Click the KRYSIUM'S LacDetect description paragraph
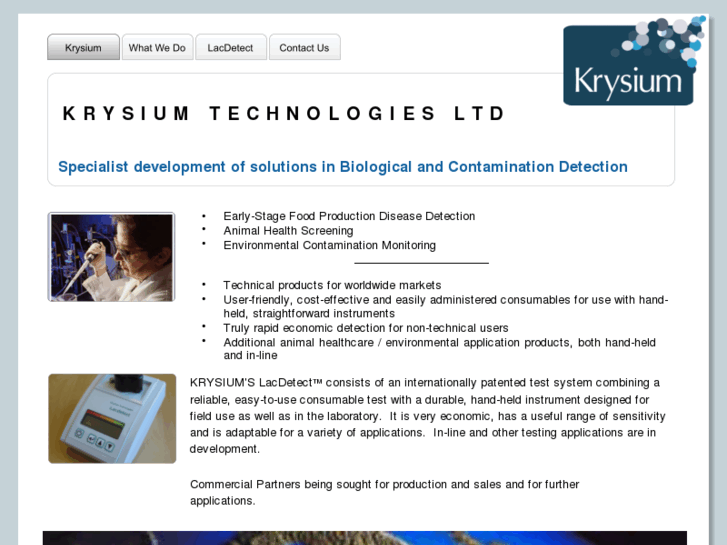This screenshot has height=545, width=727. [427, 416]
